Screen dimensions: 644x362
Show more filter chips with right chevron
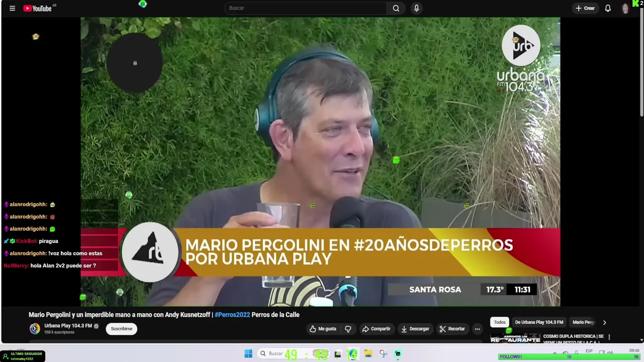point(604,322)
